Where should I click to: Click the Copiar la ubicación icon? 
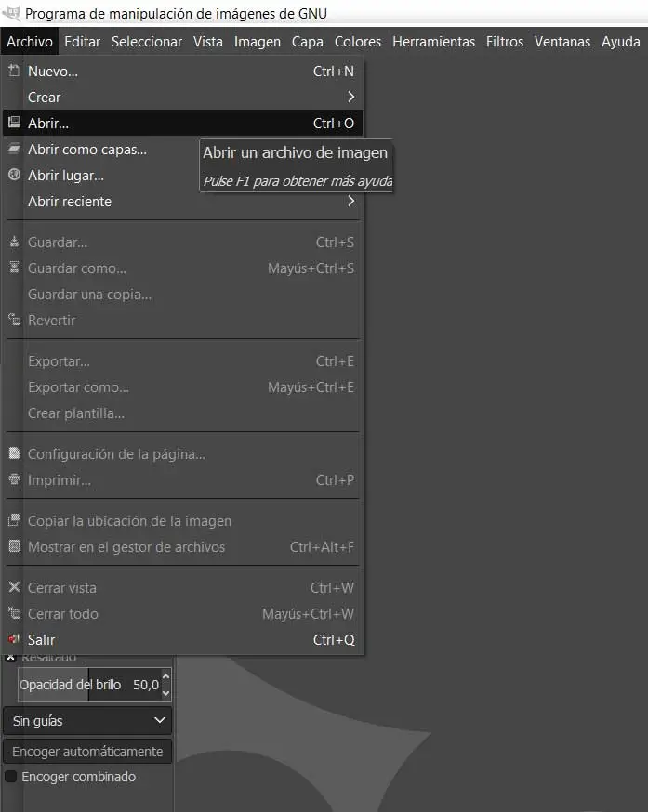click(14, 520)
